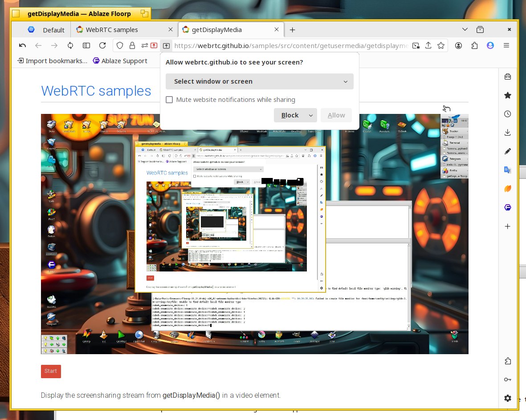The image size is (526, 420).
Task: Click the screen sharing permission icon in address bar
Action: click(x=167, y=45)
